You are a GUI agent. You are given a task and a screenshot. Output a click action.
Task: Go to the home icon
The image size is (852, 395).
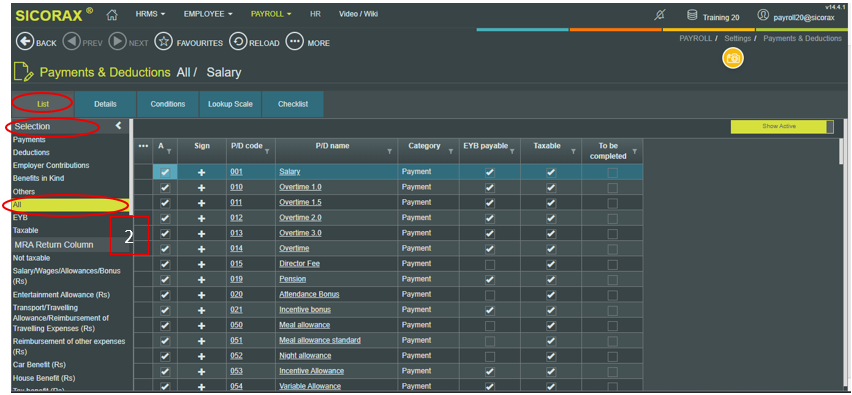[111, 14]
